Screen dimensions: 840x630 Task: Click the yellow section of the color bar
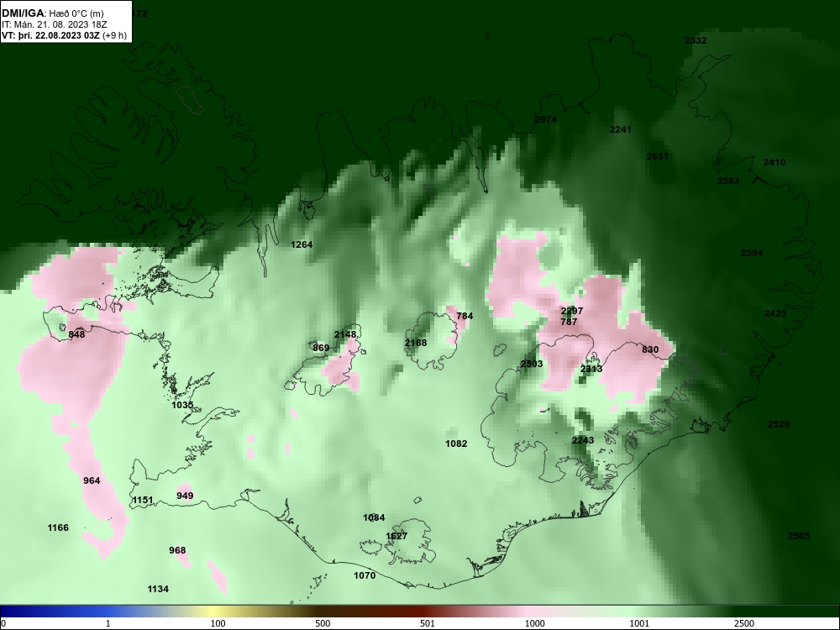pos(214,612)
